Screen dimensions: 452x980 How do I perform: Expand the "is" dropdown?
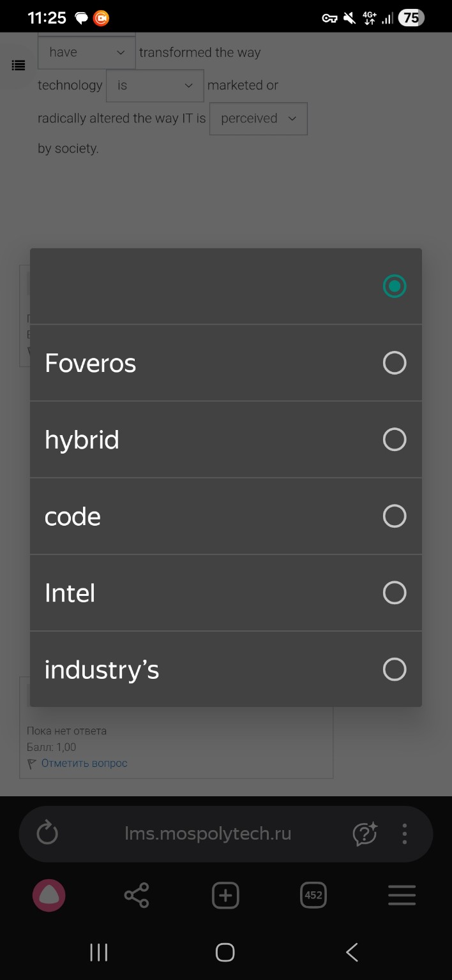[154, 85]
